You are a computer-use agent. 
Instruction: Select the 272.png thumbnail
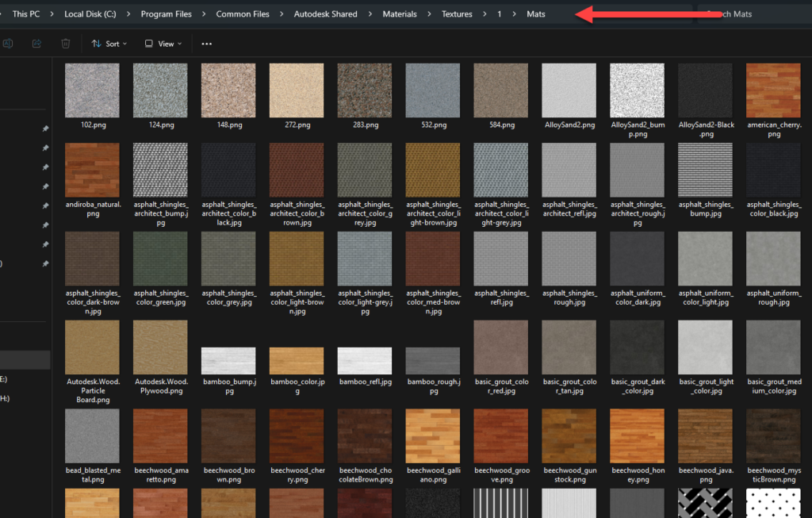(x=297, y=90)
